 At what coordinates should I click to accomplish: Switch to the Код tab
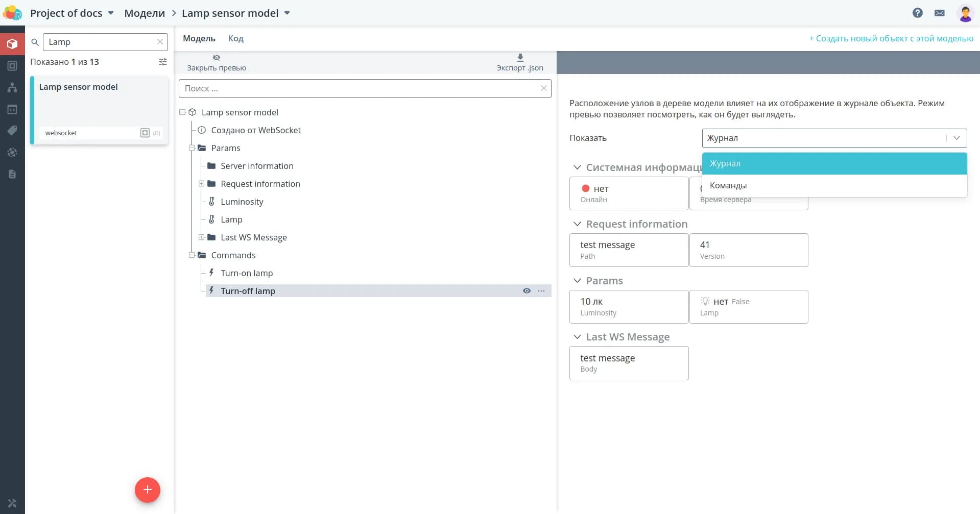[x=235, y=38]
